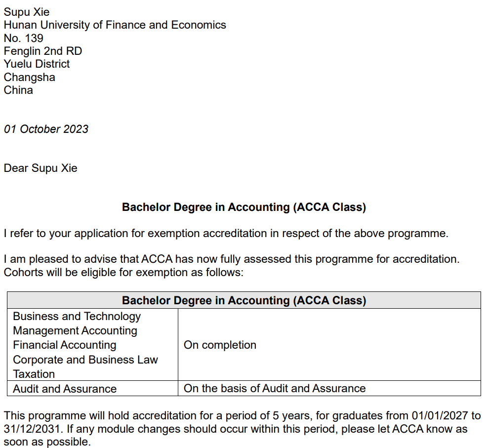Click 'Business and Technology' in the table
The height and width of the screenshot is (448, 488).
pyautogui.click(x=77, y=316)
